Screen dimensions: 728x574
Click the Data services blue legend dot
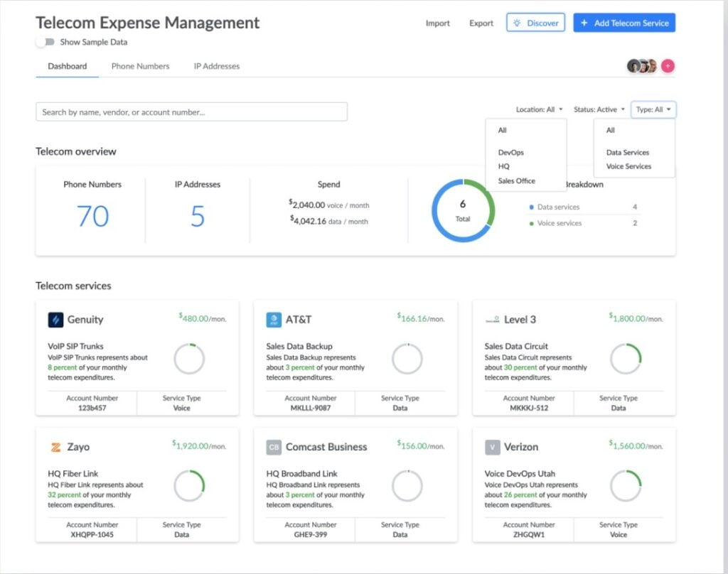pos(531,207)
